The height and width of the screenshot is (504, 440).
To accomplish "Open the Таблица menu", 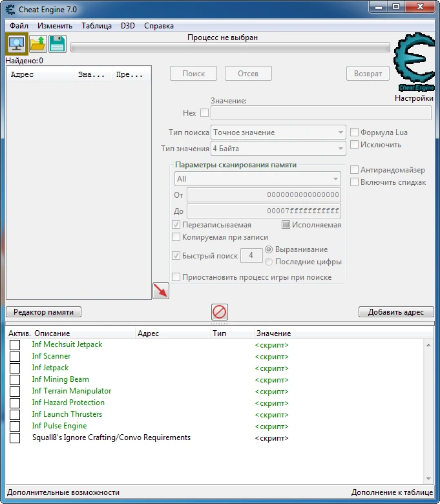I will (96, 26).
